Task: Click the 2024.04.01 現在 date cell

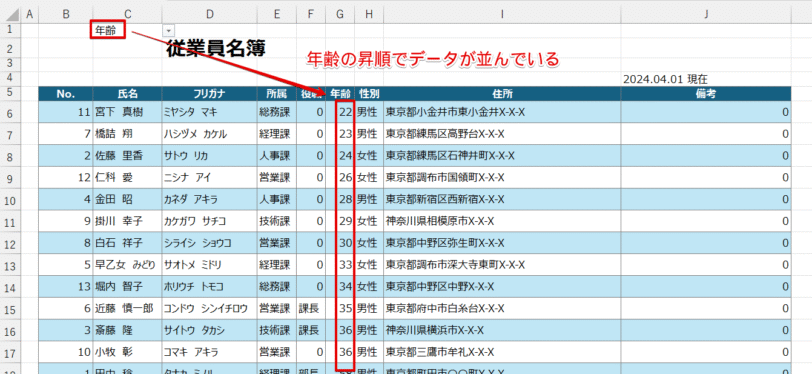Action: [665, 79]
